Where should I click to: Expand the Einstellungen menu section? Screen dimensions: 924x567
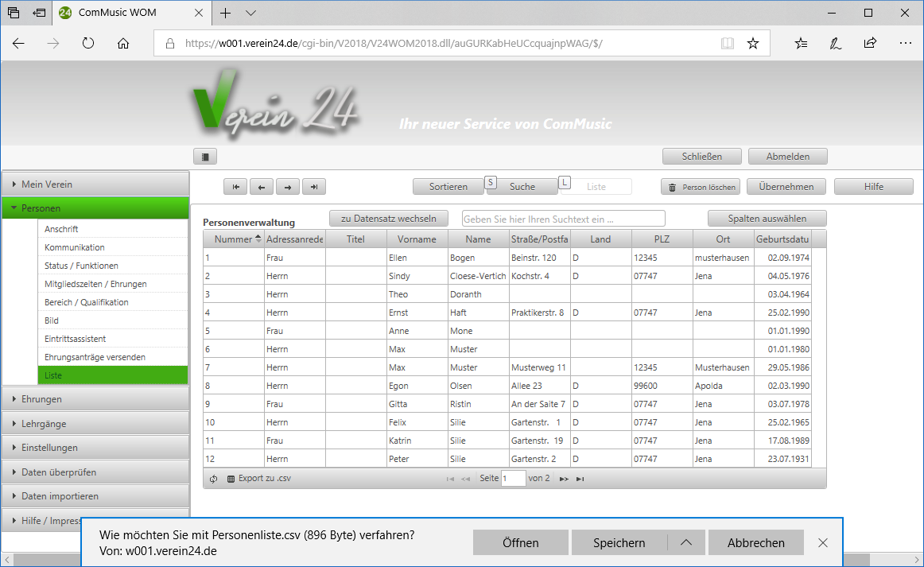(x=95, y=448)
